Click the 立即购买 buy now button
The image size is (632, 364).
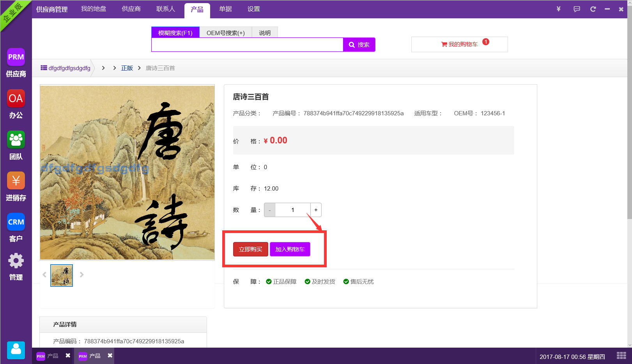coord(251,249)
